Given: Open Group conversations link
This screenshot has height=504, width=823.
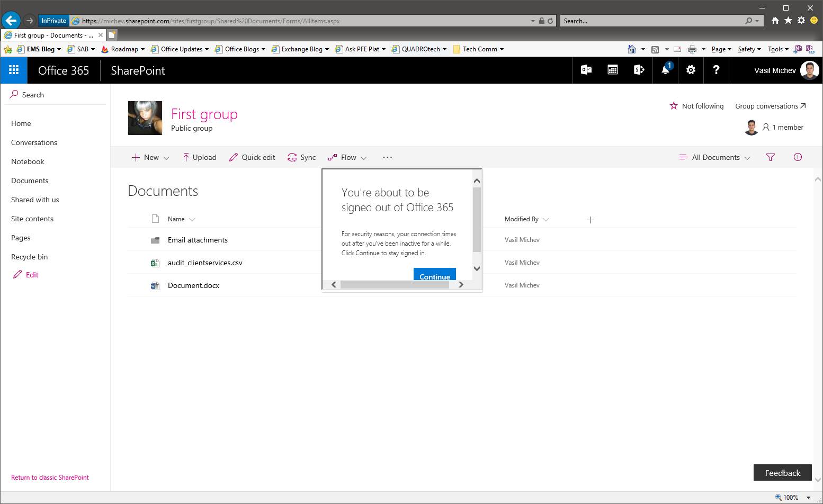Looking at the screenshot, I should [x=771, y=106].
